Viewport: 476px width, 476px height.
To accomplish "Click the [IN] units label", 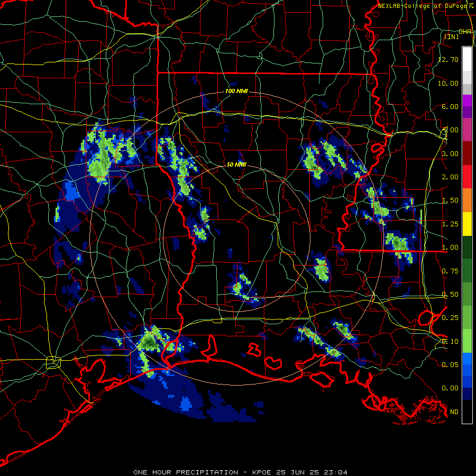I will pyautogui.click(x=452, y=36).
